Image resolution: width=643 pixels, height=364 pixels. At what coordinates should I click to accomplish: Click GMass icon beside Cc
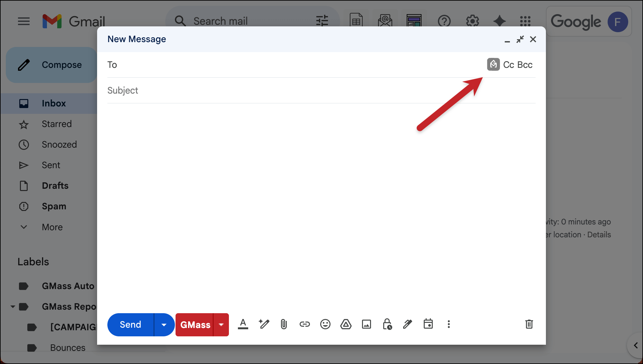point(493,65)
